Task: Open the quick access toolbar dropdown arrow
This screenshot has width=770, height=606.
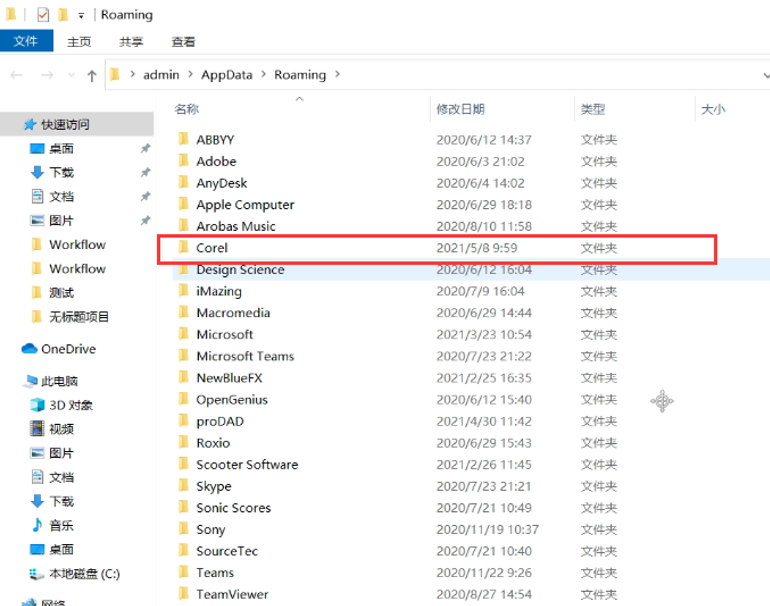Action: coord(81,16)
